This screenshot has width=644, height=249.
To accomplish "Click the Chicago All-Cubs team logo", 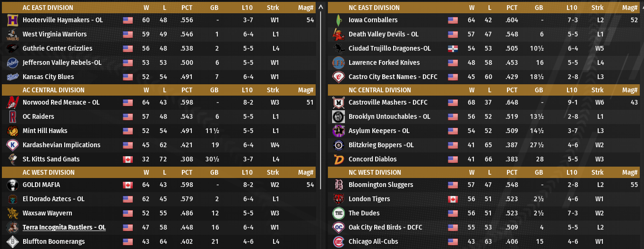I will click(338, 242).
